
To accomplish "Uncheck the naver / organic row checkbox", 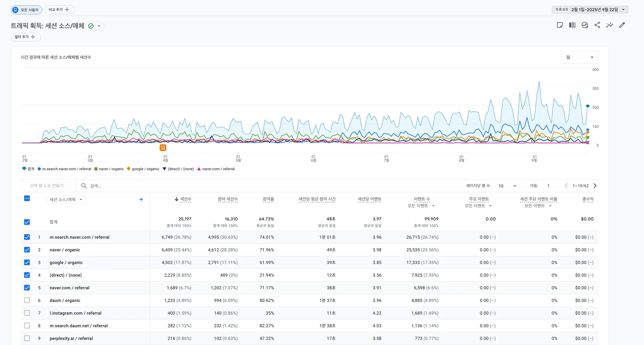I will pos(27,250).
